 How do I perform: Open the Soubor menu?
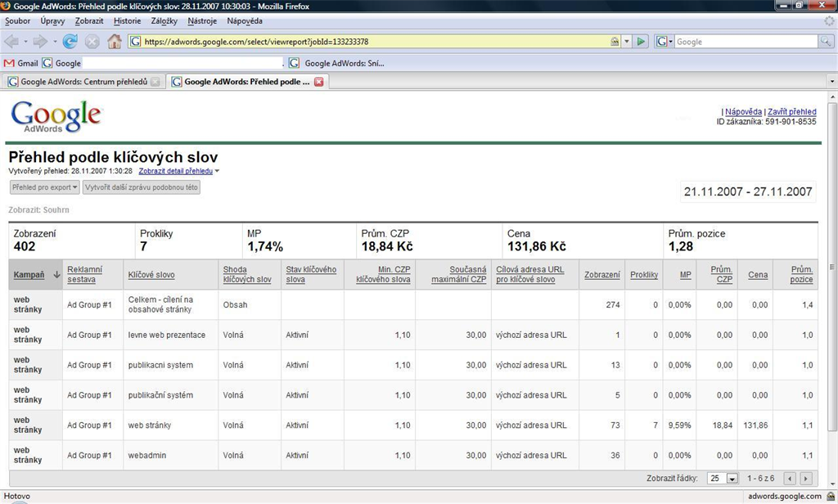[x=18, y=20]
